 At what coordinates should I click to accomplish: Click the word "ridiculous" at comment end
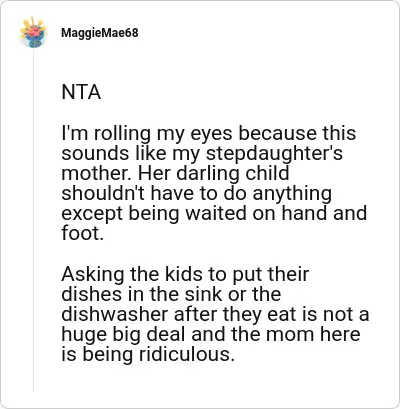point(183,354)
